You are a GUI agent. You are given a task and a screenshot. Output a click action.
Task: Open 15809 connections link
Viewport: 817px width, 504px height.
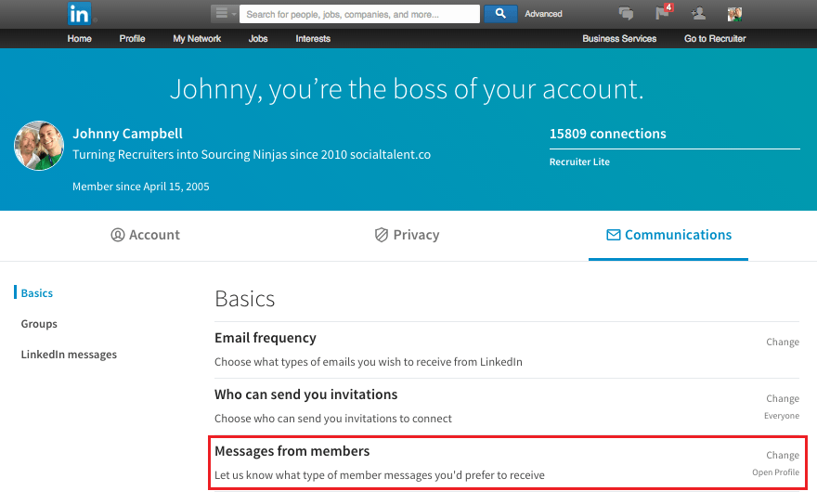click(607, 134)
